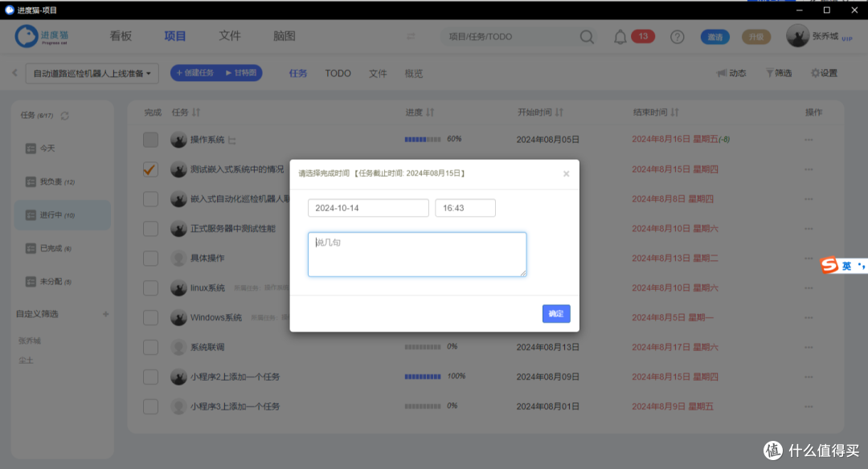Screen dimensions: 868x469
Task: Open the 16:43 time picker field
Action: 465,208
